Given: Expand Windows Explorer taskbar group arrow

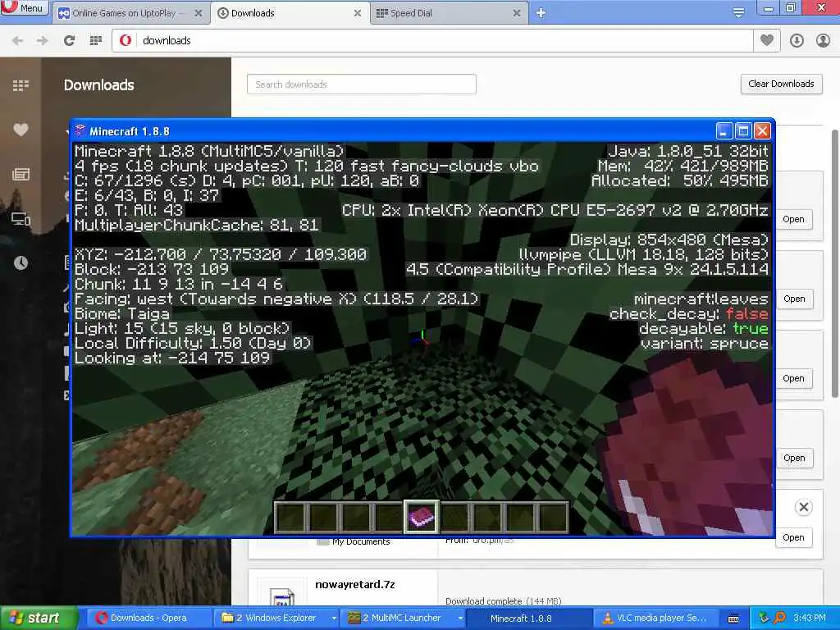Looking at the screenshot, I should (334, 619).
